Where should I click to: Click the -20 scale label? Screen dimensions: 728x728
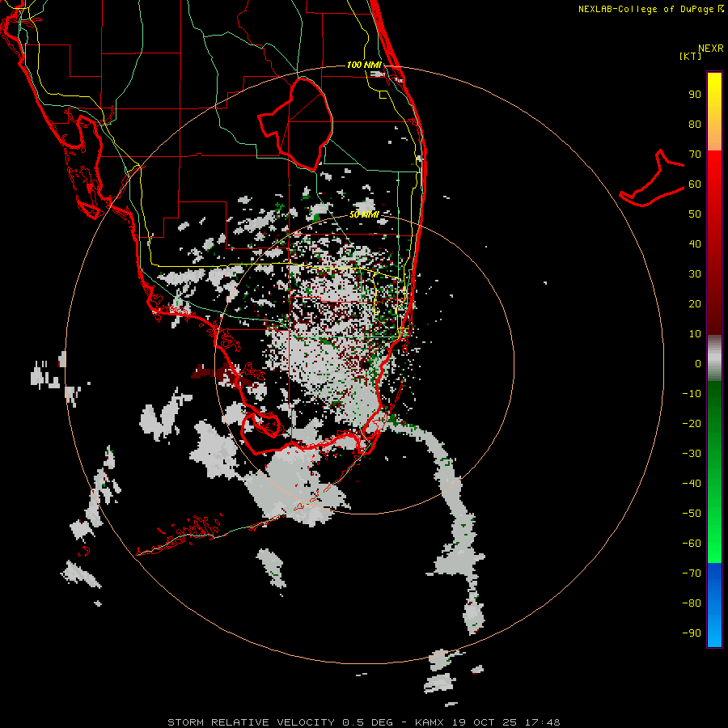(692, 423)
